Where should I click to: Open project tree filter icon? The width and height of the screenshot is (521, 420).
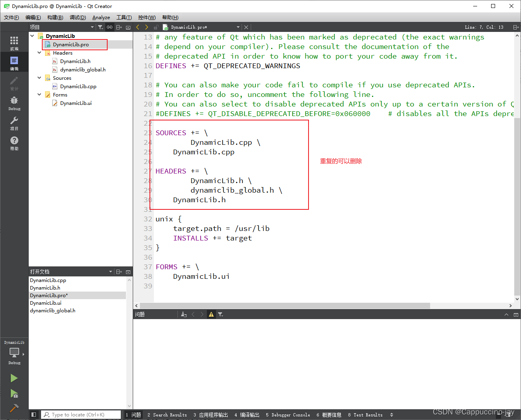(x=100, y=27)
